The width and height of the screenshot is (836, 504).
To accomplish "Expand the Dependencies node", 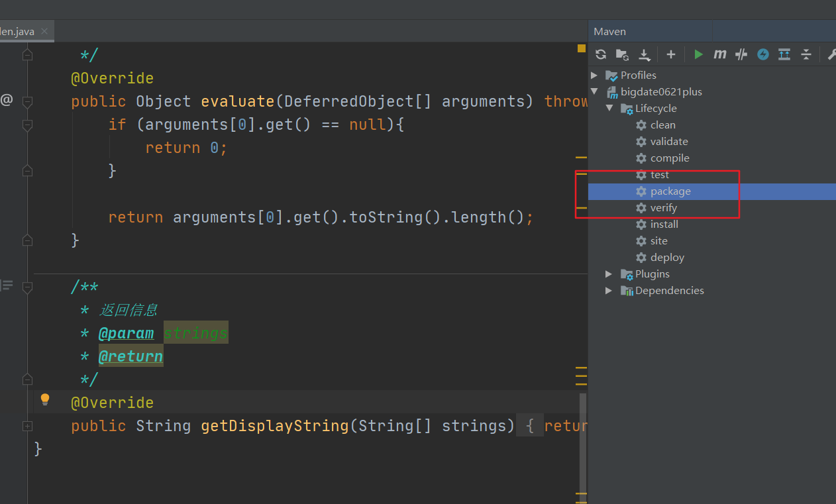I will (x=609, y=291).
